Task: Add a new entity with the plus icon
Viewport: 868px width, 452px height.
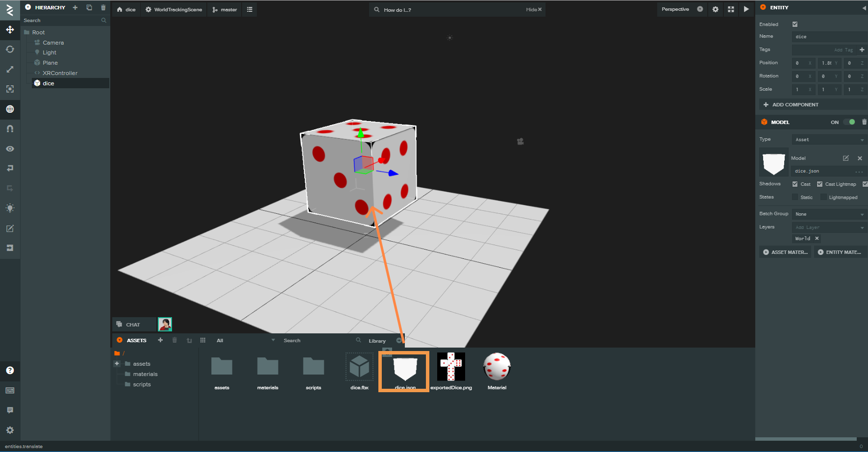Action: (x=74, y=7)
